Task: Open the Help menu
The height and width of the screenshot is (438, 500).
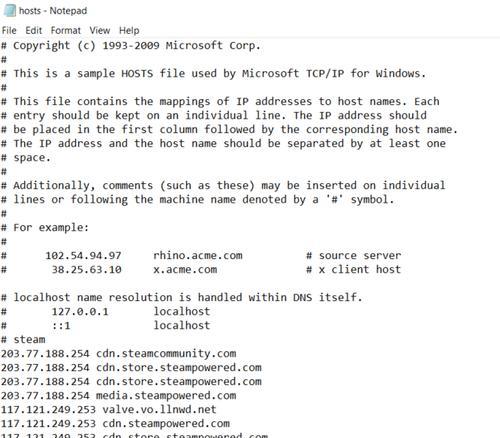Action: [x=129, y=30]
